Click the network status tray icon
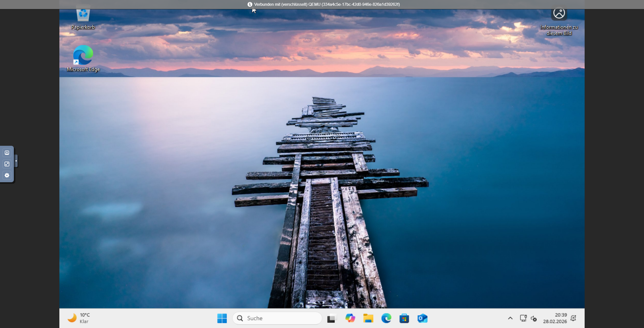This screenshot has width=644, height=328. pyautogui.click(x=523, y=318)
